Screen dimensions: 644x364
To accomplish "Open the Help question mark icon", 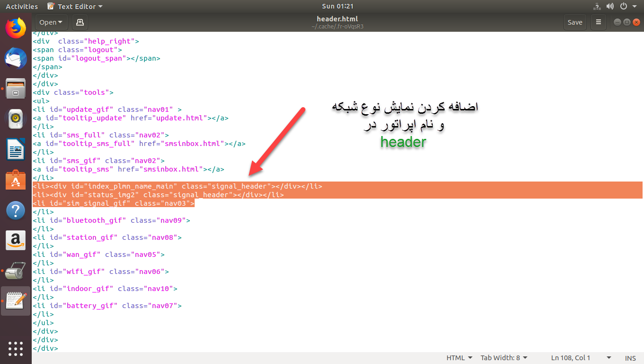I will [x=16, y=210].
